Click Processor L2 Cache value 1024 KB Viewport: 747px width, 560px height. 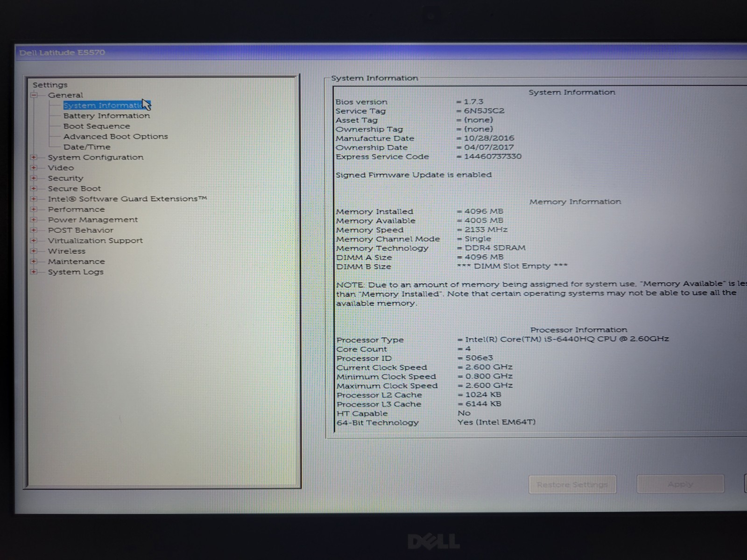point(483,395)
